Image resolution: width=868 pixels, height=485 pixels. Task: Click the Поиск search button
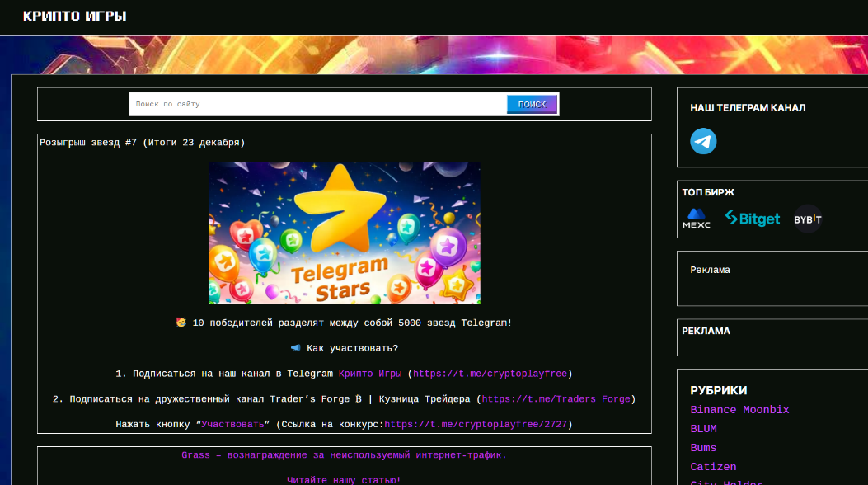(532, 104)
